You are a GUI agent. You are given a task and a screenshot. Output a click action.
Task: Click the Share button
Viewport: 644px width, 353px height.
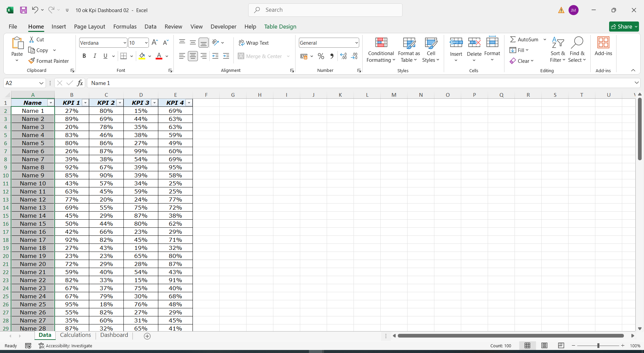click(624, 27)
